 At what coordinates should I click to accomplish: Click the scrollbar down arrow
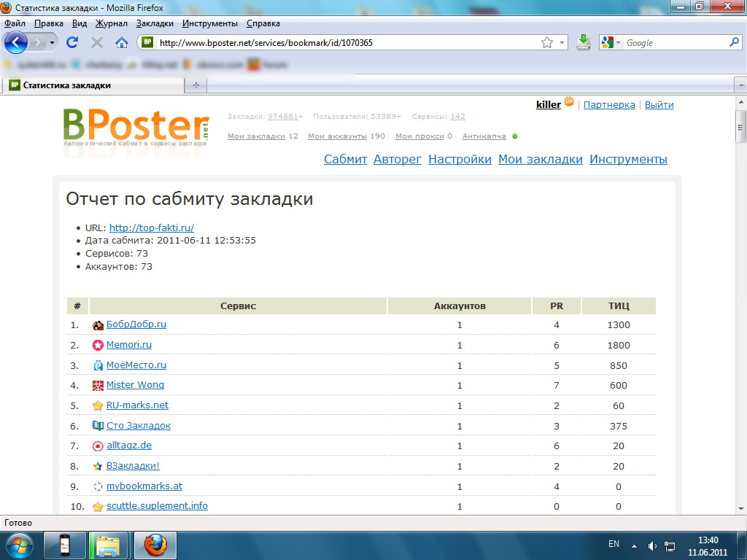tap(741, 508)
